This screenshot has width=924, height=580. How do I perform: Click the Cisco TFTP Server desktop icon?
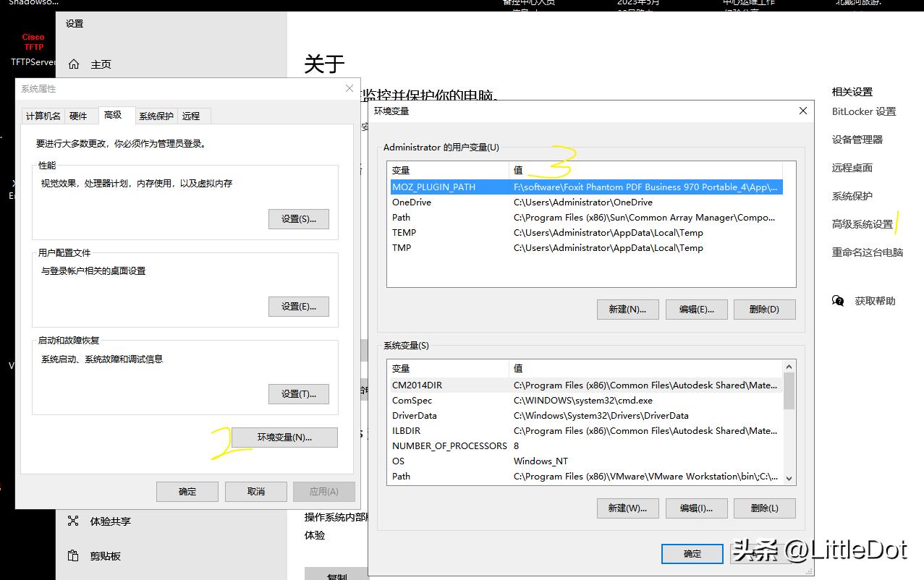click(33, 42)
